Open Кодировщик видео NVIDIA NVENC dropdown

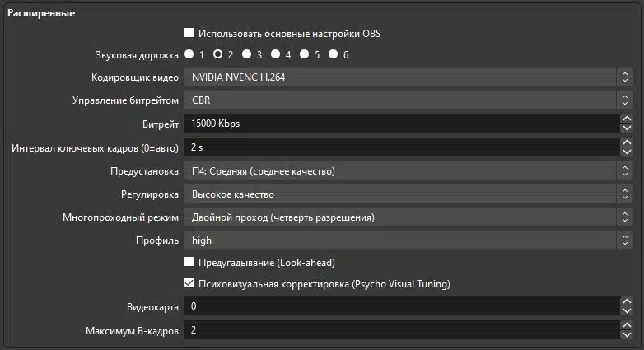408,77
